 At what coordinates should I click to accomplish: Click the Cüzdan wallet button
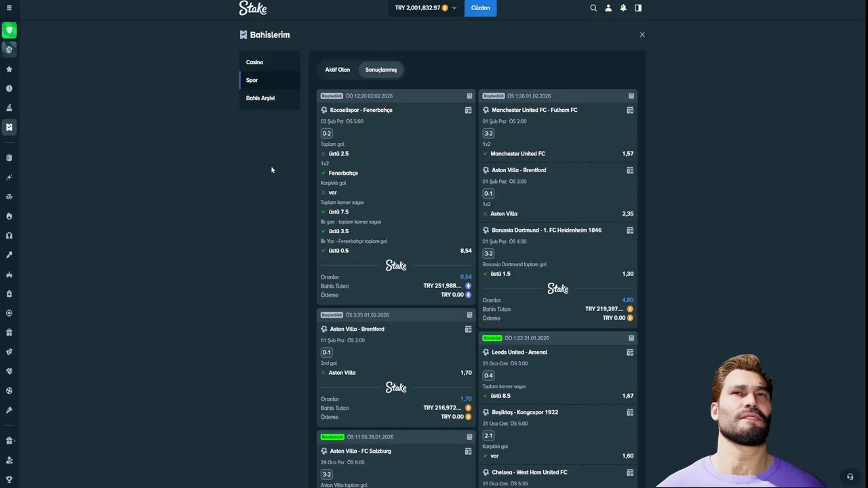click(480, 8)
